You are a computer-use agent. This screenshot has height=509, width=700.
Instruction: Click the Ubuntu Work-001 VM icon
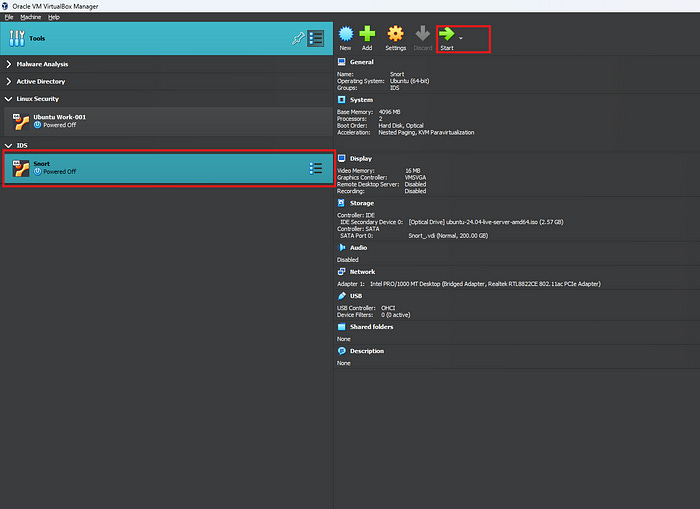click(21, 121)
